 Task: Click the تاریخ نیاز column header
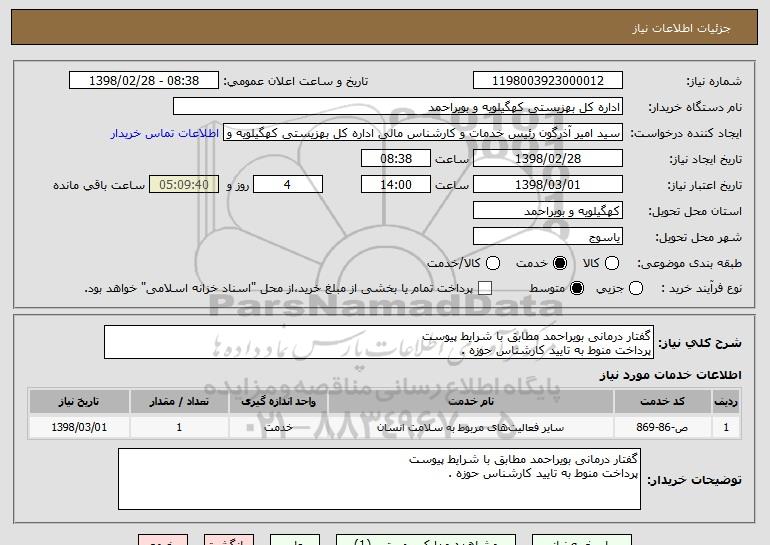(x=79, y=402)
